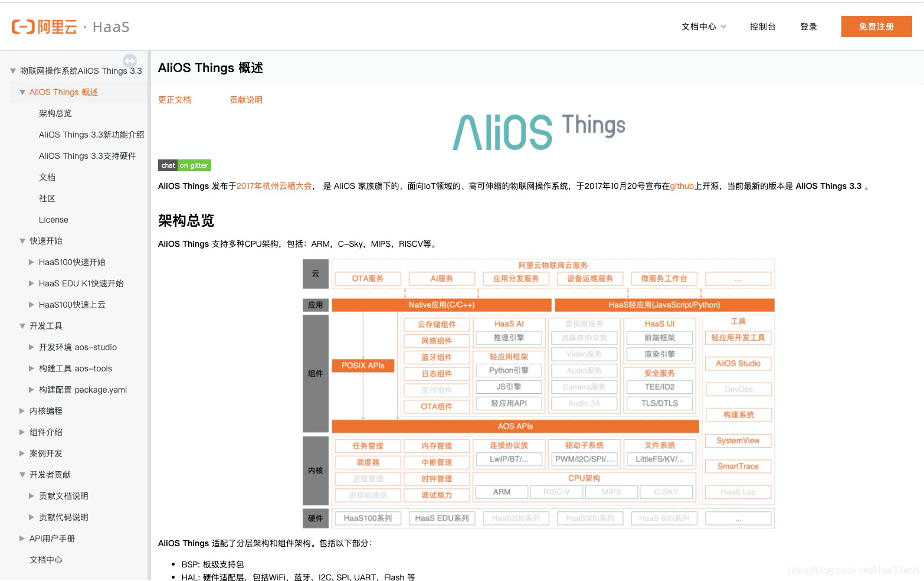924x581 pixels.
Task: Click the architecture overview diagram
Action: [538, 393]
